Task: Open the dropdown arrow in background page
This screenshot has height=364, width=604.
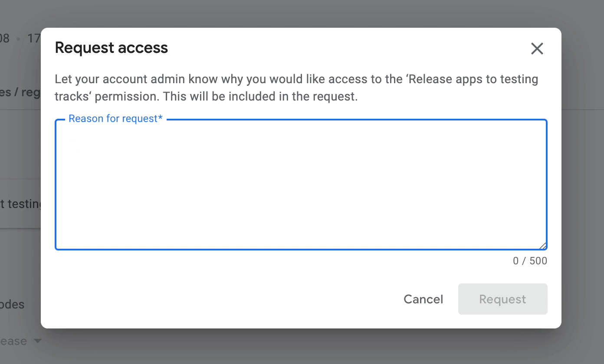Action: tap(38, 341)
